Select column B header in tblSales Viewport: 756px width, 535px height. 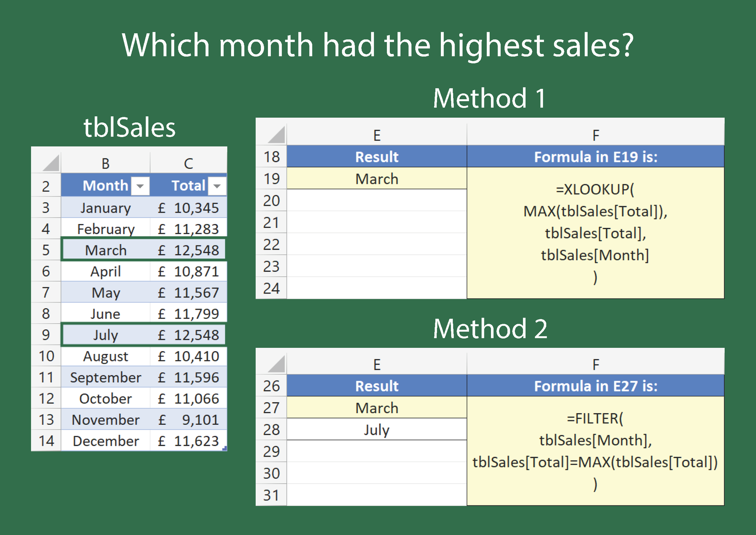point(105,164)
